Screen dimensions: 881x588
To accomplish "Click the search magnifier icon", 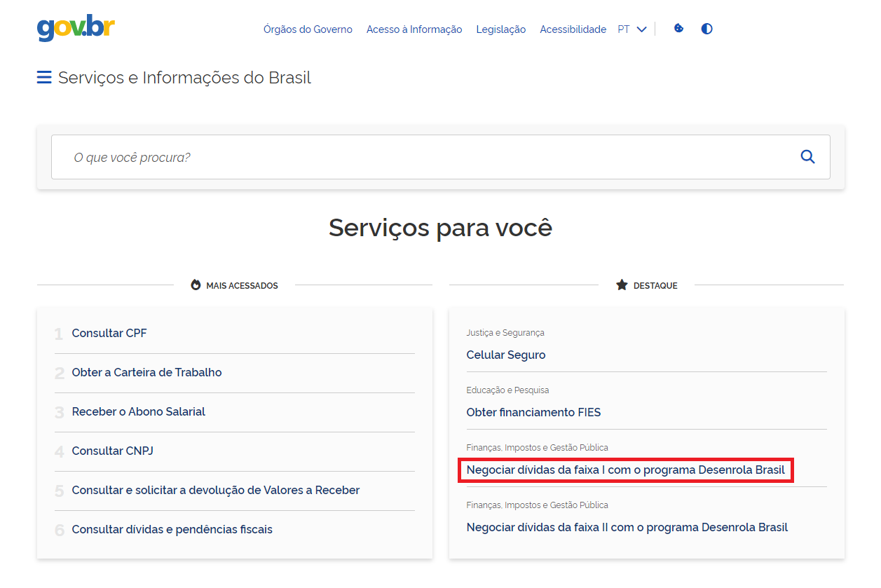I will point(807,157).
